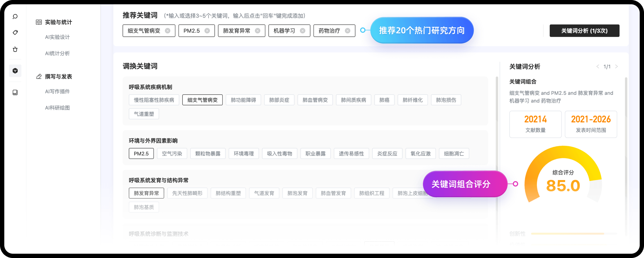
Task: Pick the 肺组织工程 keyword chip
Action: tap(372, 193)
